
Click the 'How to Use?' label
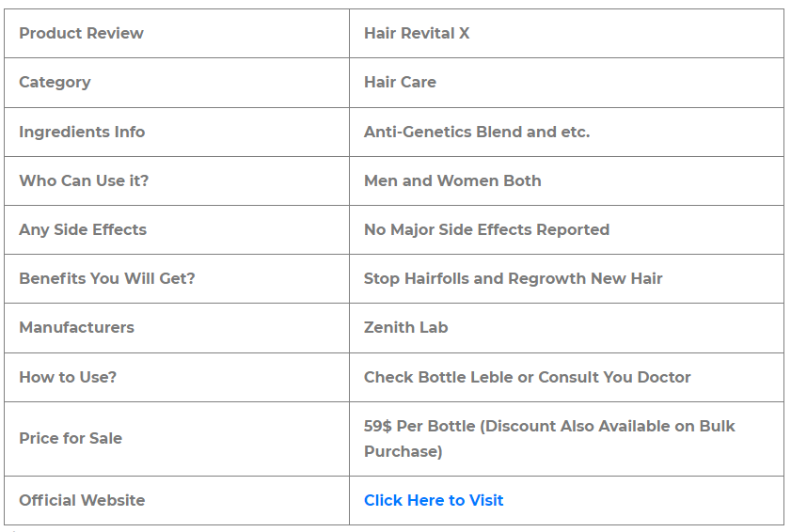pyautogui.click(x=68, y=377)
